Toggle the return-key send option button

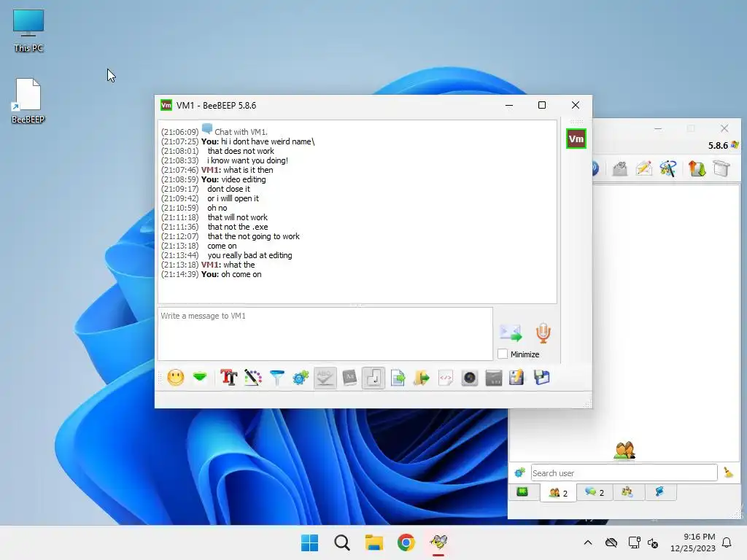point(373,378)
